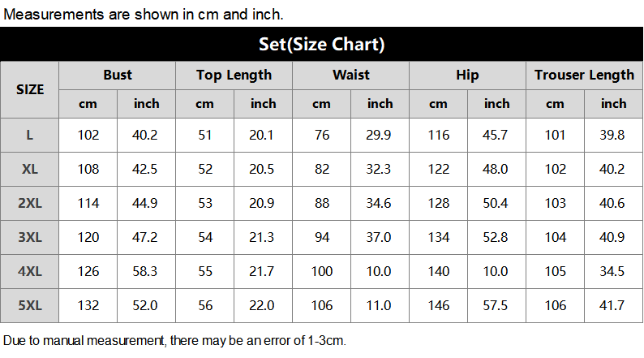The image size is (644, 358).
Task: Click the Top Length column header
Action: coord(234,75)
